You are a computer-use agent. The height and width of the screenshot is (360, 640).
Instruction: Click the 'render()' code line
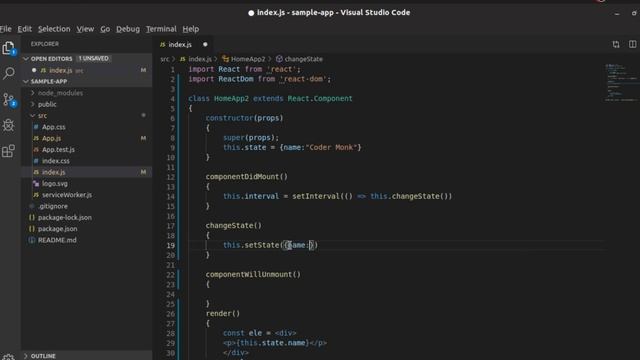click(223, 314)
